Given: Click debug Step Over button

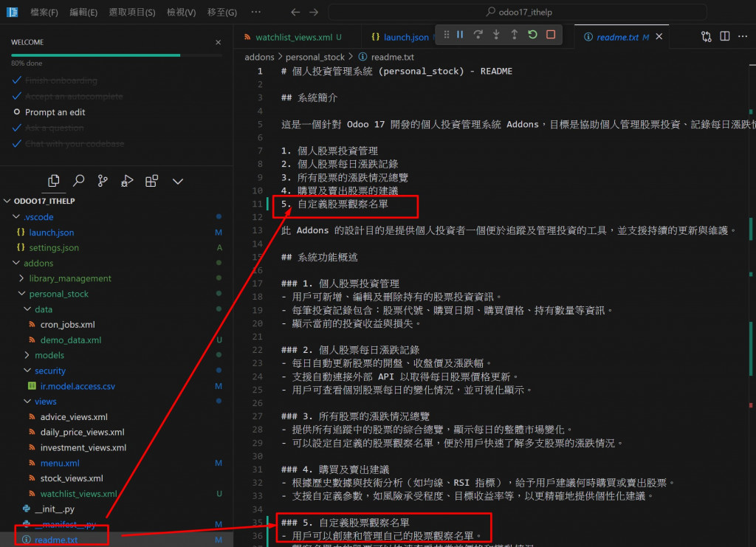Looking at the screenshot, I should tap(478, 35).
